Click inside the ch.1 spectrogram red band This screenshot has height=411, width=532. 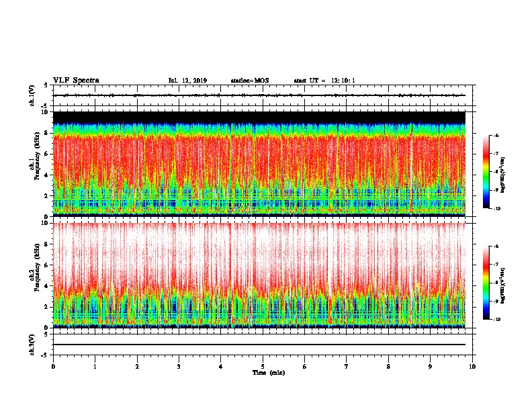tap(259, 159)
